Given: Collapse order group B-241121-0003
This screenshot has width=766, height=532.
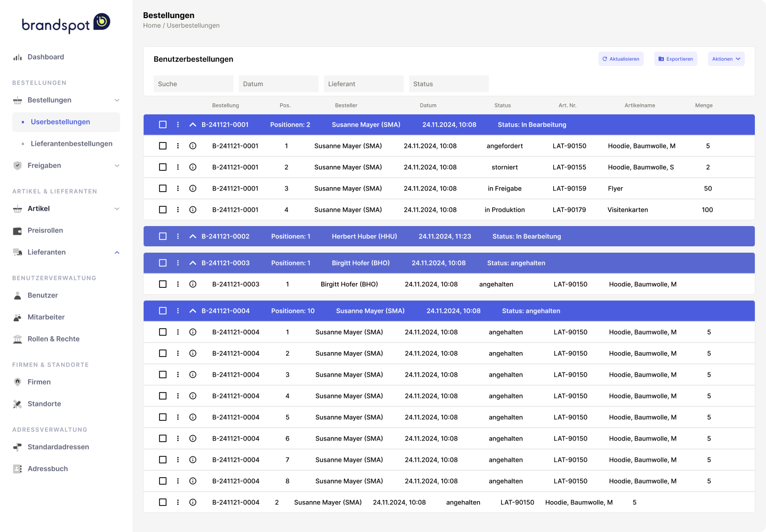Looking at the screenshot, I should point(193,263).
